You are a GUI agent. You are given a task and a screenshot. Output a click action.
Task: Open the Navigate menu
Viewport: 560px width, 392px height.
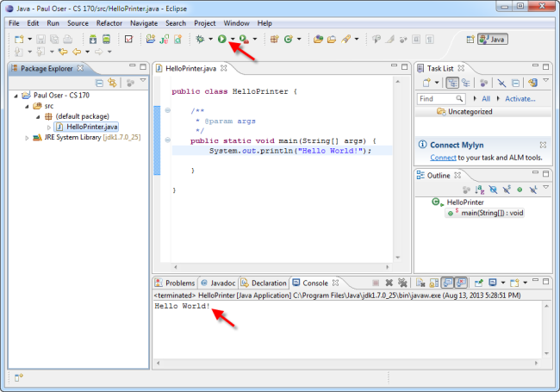point(144,23)
